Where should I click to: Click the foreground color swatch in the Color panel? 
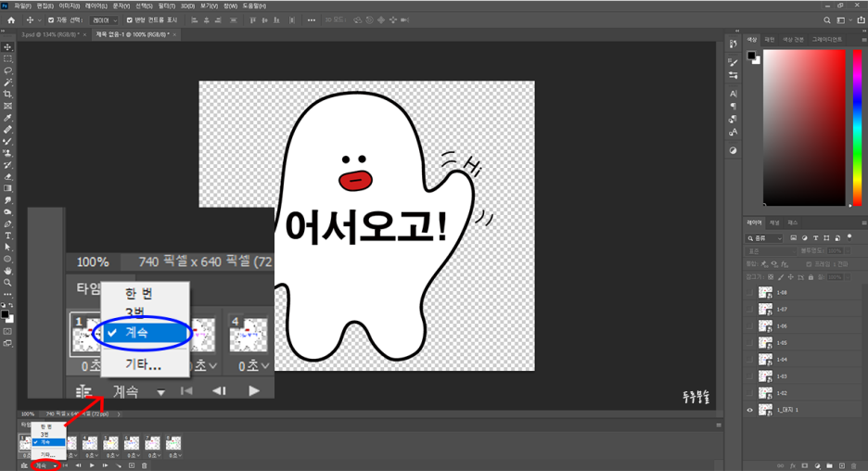click(x=751, y=55)
